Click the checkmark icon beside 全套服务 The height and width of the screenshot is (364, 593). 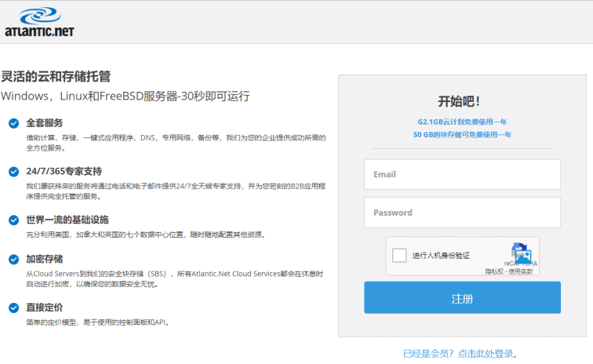[13, 123]
